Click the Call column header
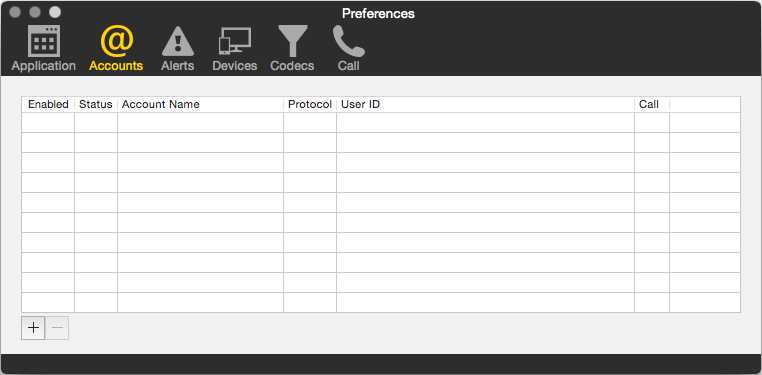The image size is (762, 375). 652,104
